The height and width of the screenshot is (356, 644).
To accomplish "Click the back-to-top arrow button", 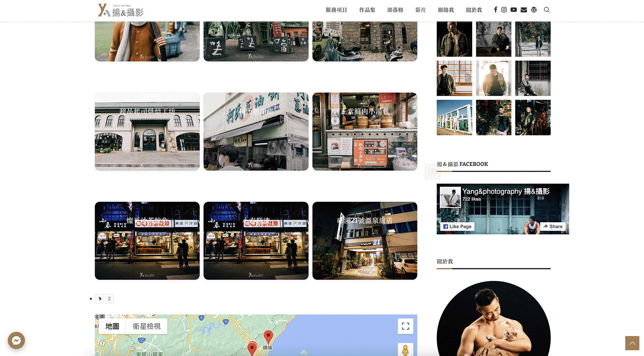I will (632, 343).
